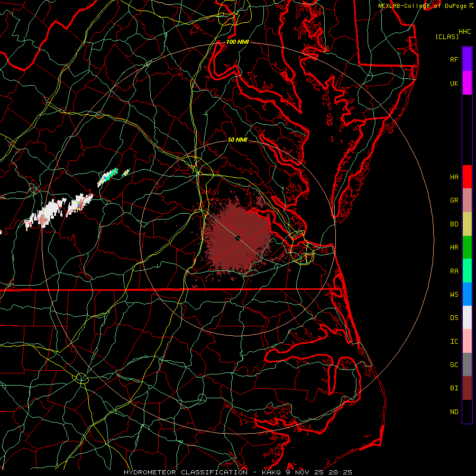Click the "100 NMI" range ring label
Screen dimensions: 476x476
[237, 42]
